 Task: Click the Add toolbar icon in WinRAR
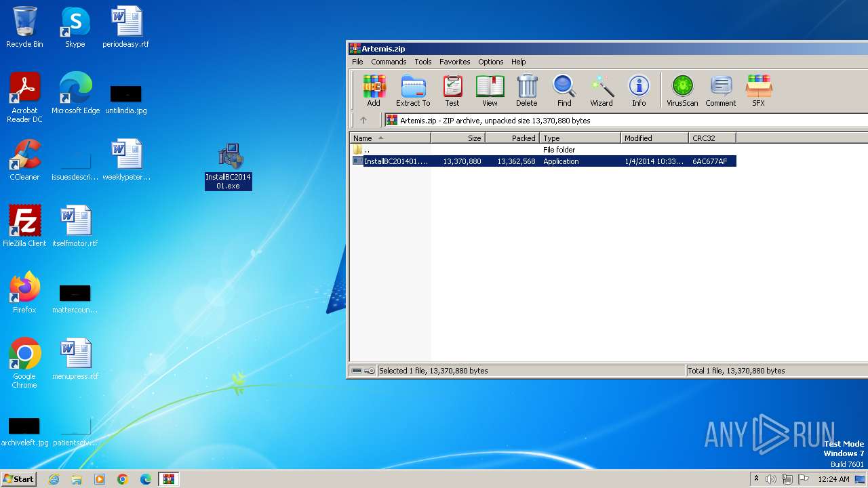(x=374, y=91)
